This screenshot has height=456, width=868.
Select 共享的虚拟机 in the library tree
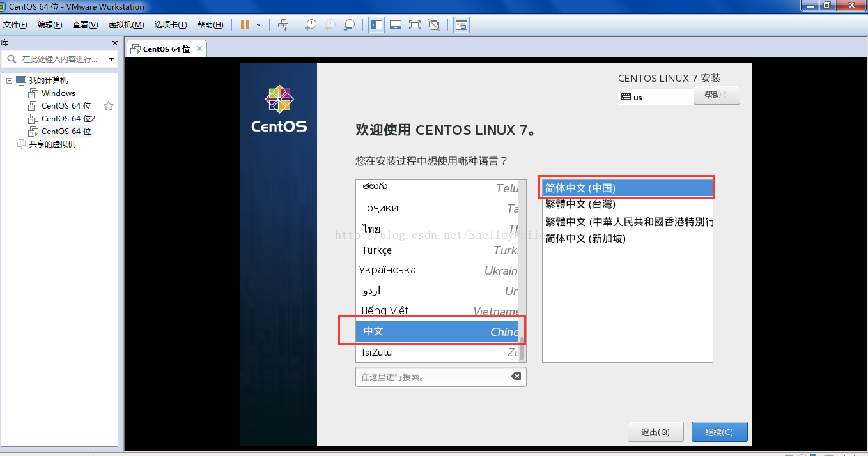click(52, 144)
